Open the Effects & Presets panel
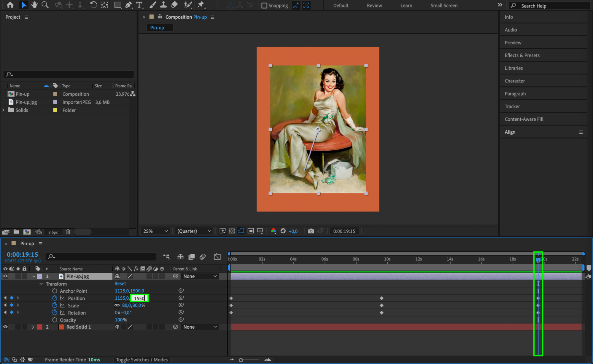 tap(522, 55)
